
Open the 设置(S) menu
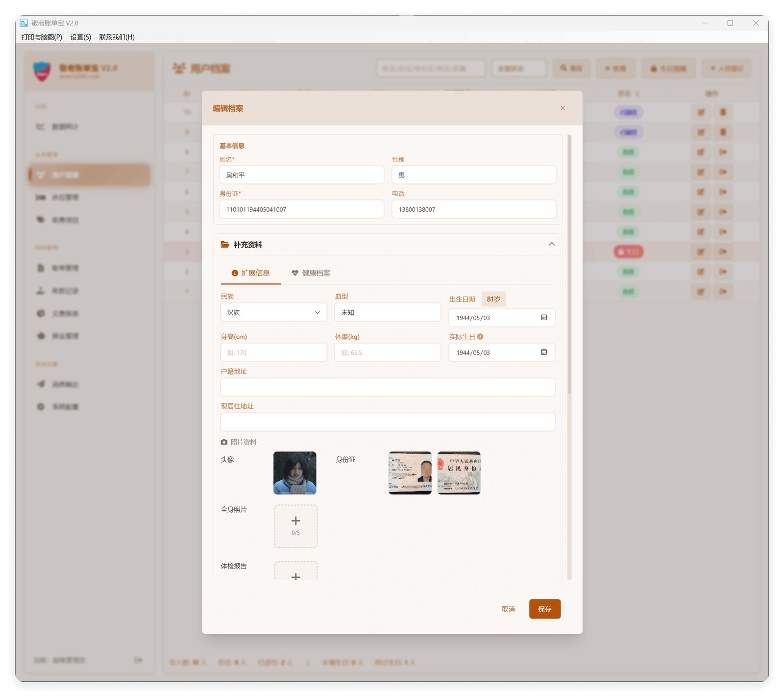tap(80, 37)
